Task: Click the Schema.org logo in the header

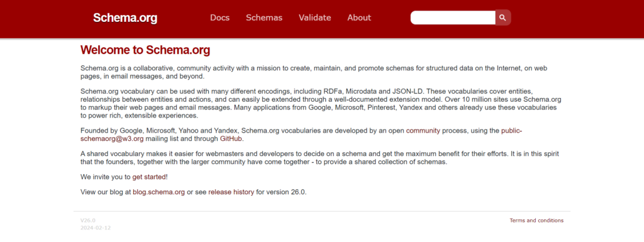Action: coord(125,18)
